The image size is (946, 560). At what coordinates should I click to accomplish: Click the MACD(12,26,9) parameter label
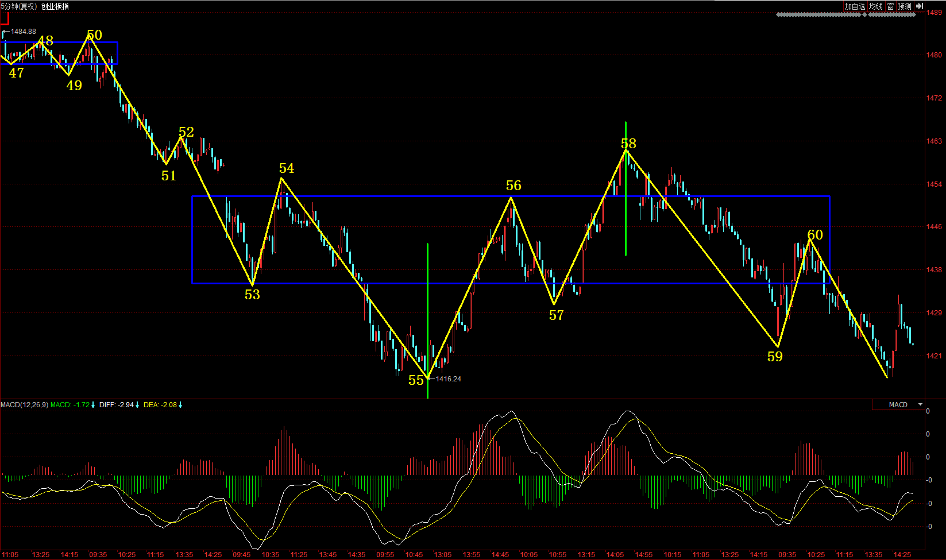[x=24, y=405]
